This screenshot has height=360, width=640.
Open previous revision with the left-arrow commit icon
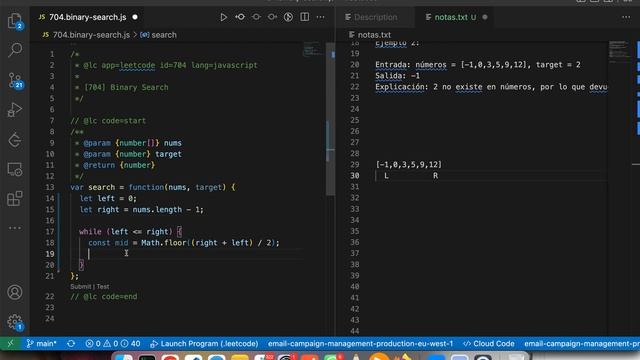240,17
